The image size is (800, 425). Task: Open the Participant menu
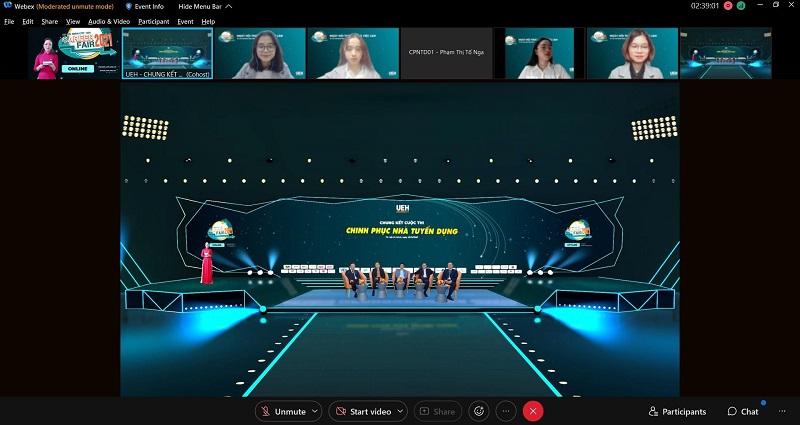pos(154,21)
